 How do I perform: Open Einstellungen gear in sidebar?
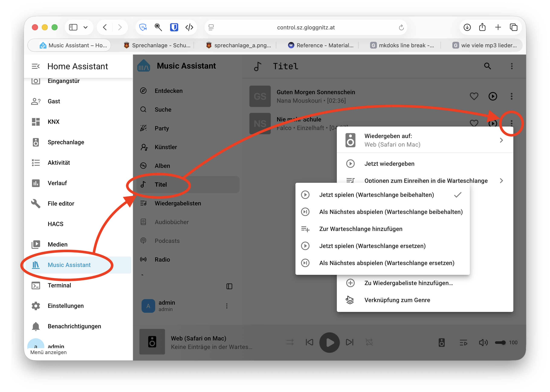coord(36,306)
